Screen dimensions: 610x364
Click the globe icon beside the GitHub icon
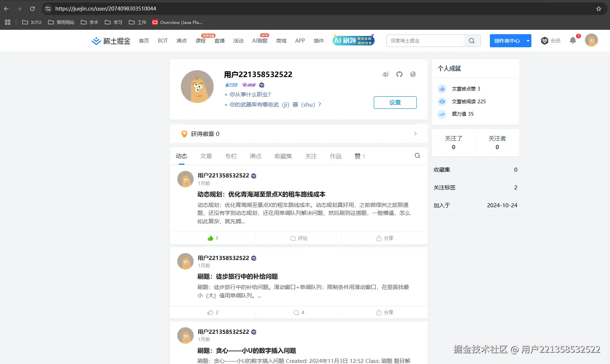pyautogui.click(x=413, y=74)
